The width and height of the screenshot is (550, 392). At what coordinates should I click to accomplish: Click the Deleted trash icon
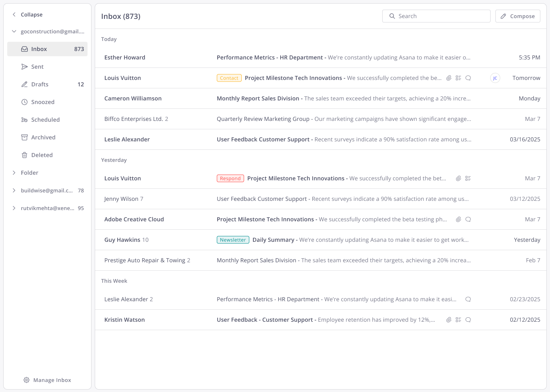coord(24,155)
